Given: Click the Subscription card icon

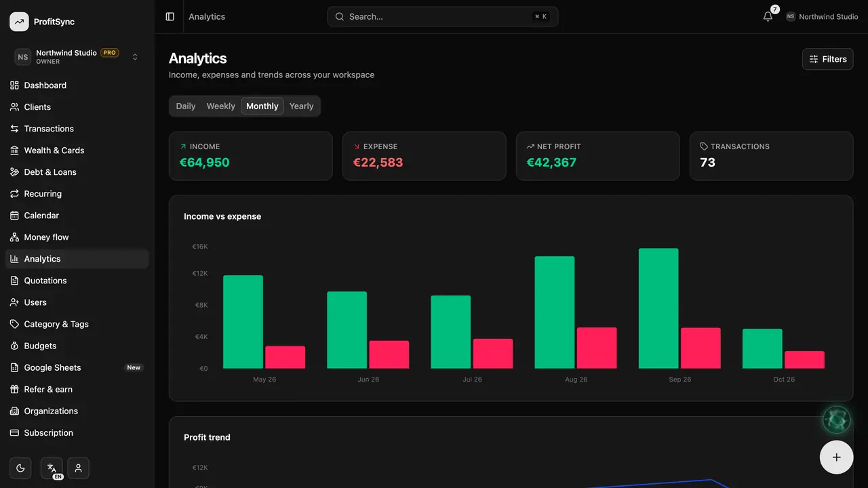Looking at the screenshot, I should 14,432.
